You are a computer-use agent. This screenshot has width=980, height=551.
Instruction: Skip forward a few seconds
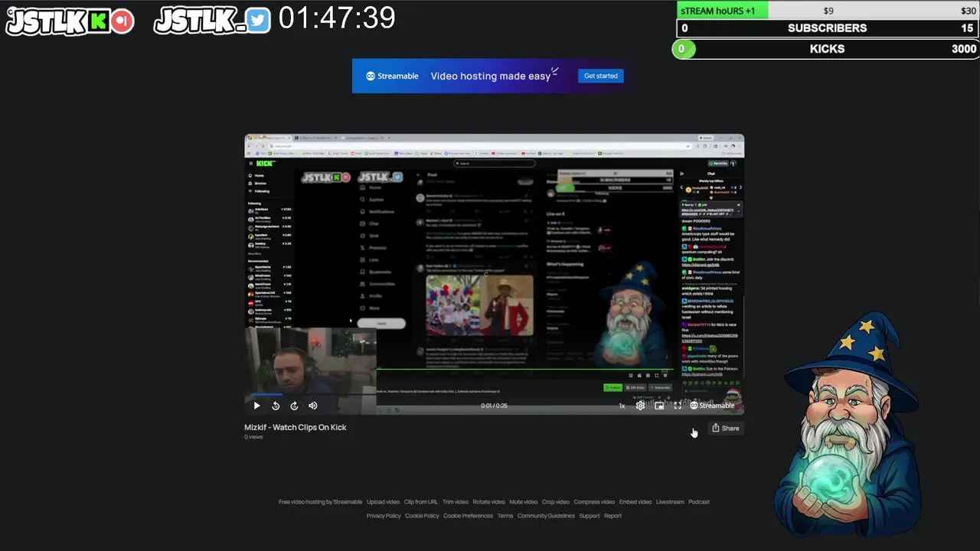(294, 406)
